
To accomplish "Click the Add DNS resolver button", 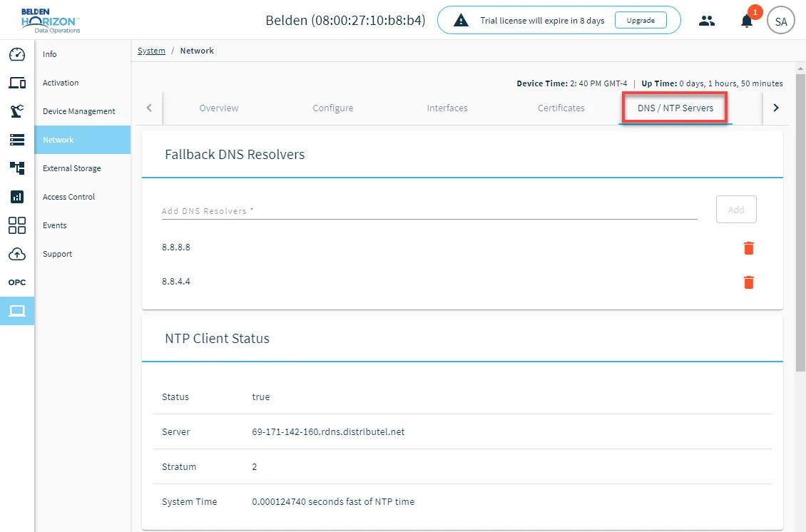I will (x=736, y=209).
